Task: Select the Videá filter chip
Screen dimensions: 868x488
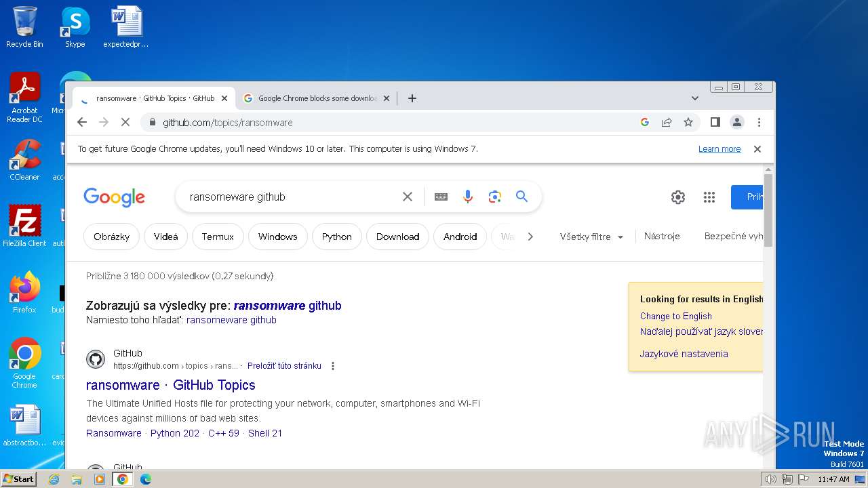Action: 165,237
